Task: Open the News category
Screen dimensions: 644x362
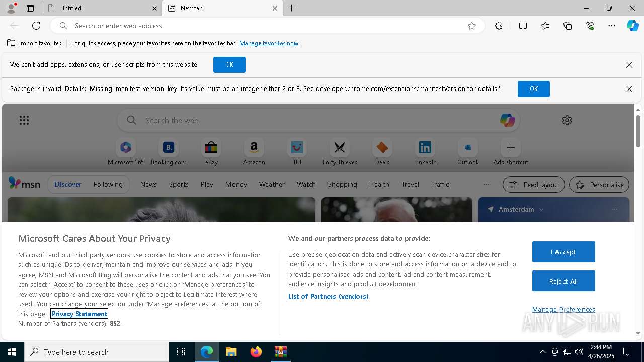Action: coord(148,184)
